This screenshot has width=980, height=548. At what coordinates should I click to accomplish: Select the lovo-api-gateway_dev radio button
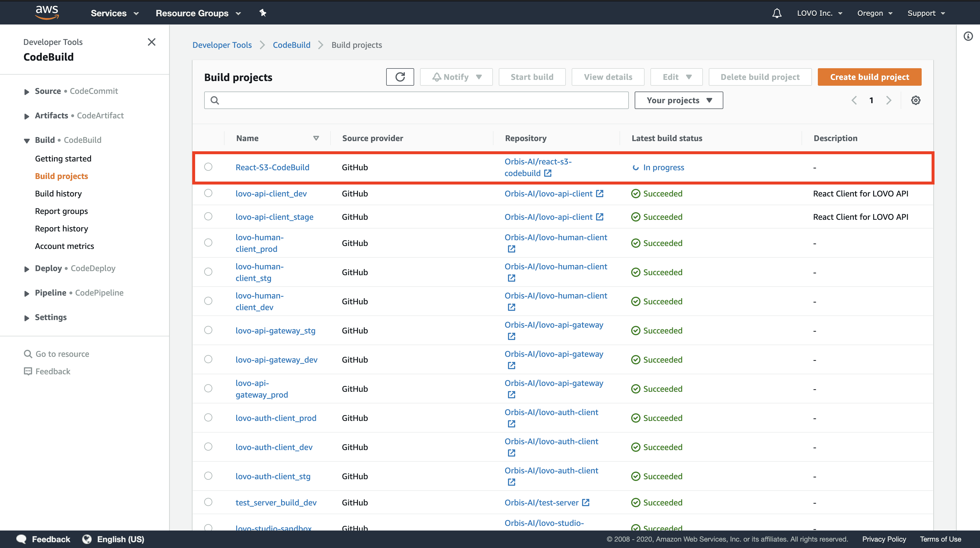208,359
